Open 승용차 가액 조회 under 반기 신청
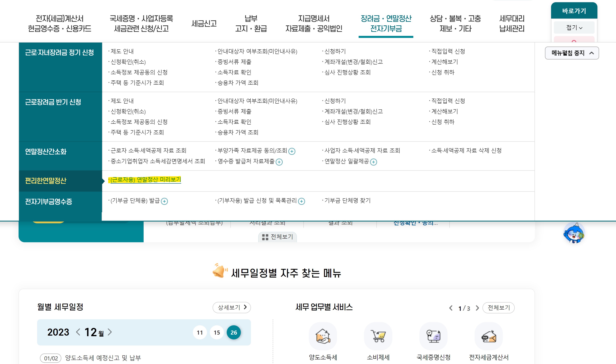 pyautogui.click(x=238, y=132)
